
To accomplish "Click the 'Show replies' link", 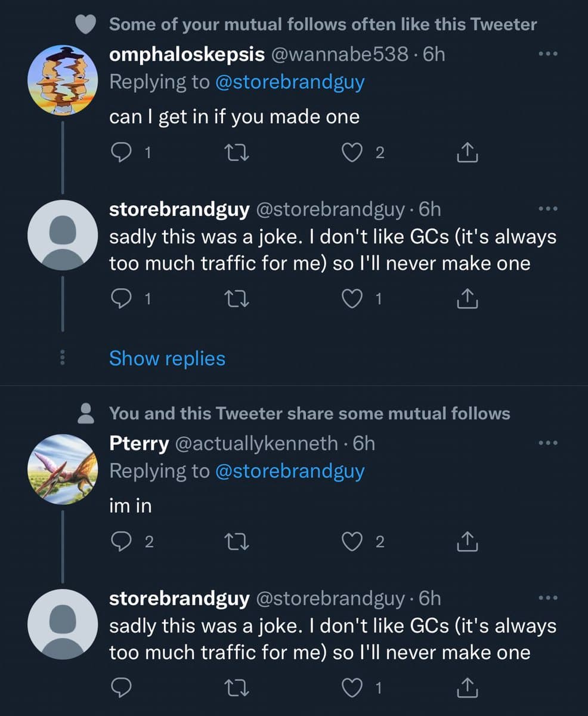I will pyautogui.click(x=167, y=359).
